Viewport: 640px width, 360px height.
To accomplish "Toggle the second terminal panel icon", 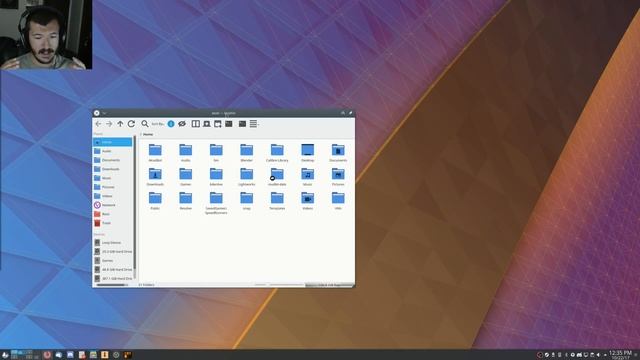I will pos(242,124).
